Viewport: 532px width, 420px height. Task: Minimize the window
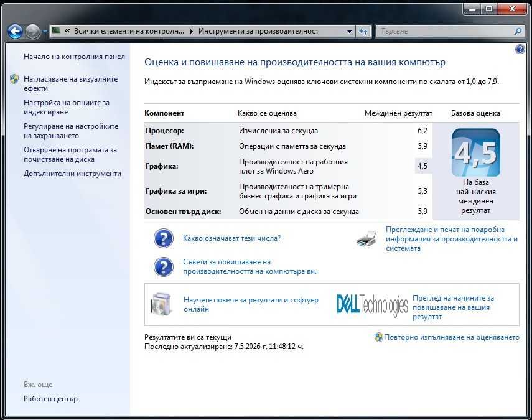tap(472, 9)
